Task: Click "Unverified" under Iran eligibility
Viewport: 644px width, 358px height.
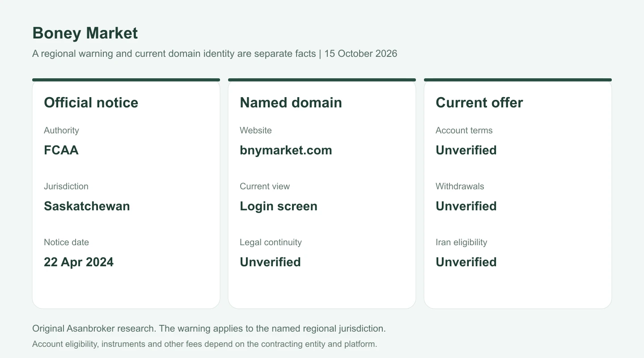Action: coord(466,262)
